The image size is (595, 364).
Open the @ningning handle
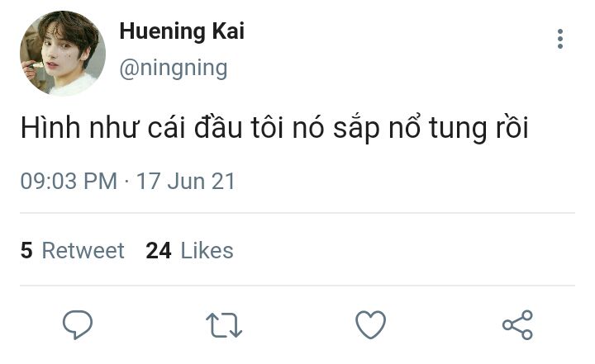click(173, 68)
